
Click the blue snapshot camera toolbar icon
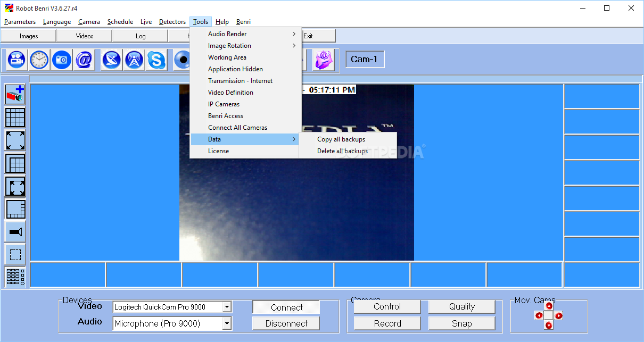62,60
